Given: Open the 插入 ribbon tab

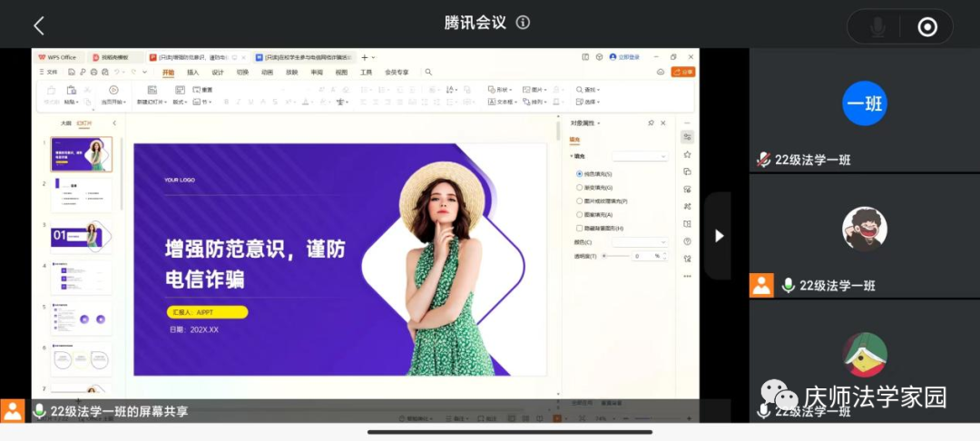Looking at the screenshot, I should (192, 73).
